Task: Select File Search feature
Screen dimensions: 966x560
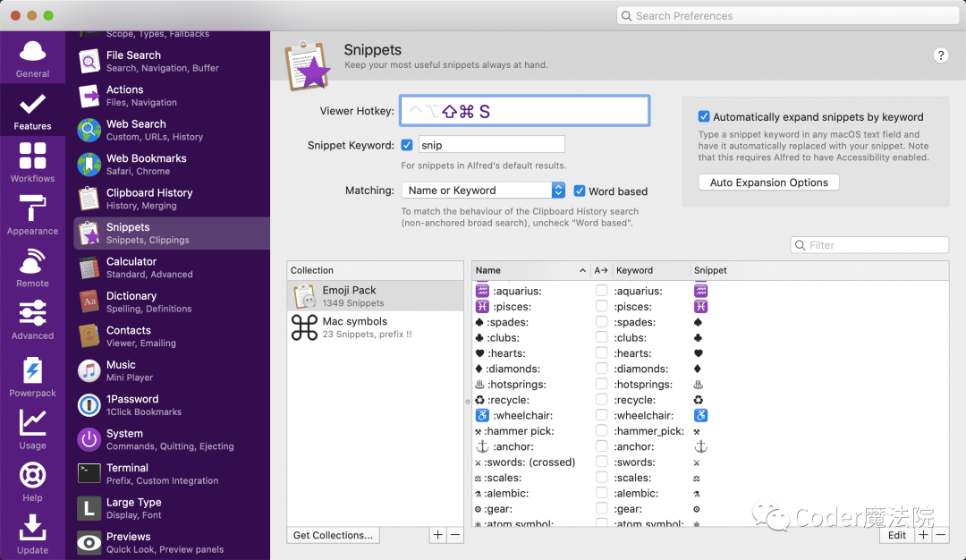Action: (172, 61)
